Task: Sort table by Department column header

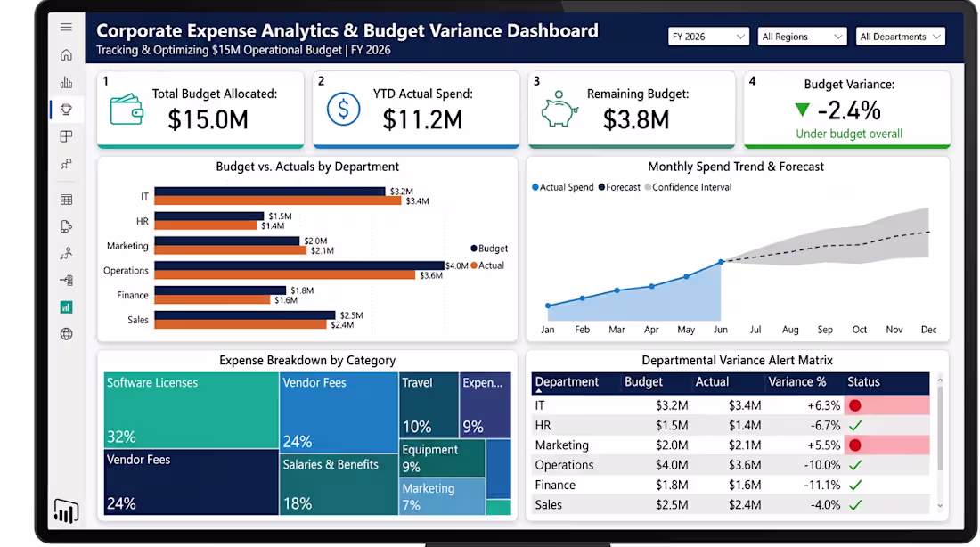Action: (567, 382)
